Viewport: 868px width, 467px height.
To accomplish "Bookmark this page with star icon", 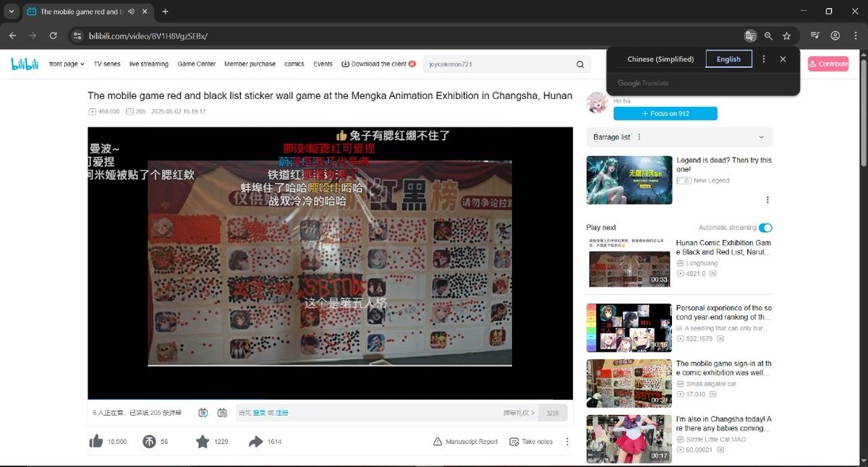I will tap(787, 35).
